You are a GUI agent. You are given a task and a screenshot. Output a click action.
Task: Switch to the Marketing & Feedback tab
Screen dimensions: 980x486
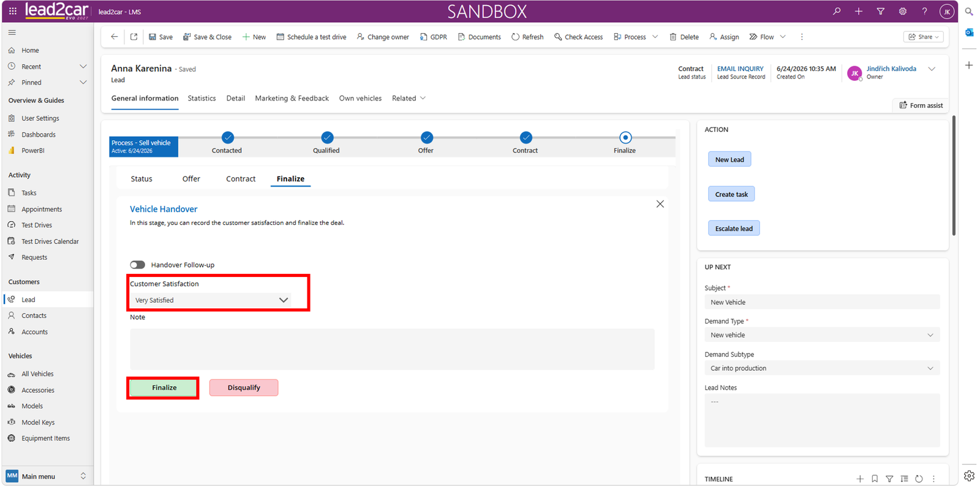pos(292,98)
